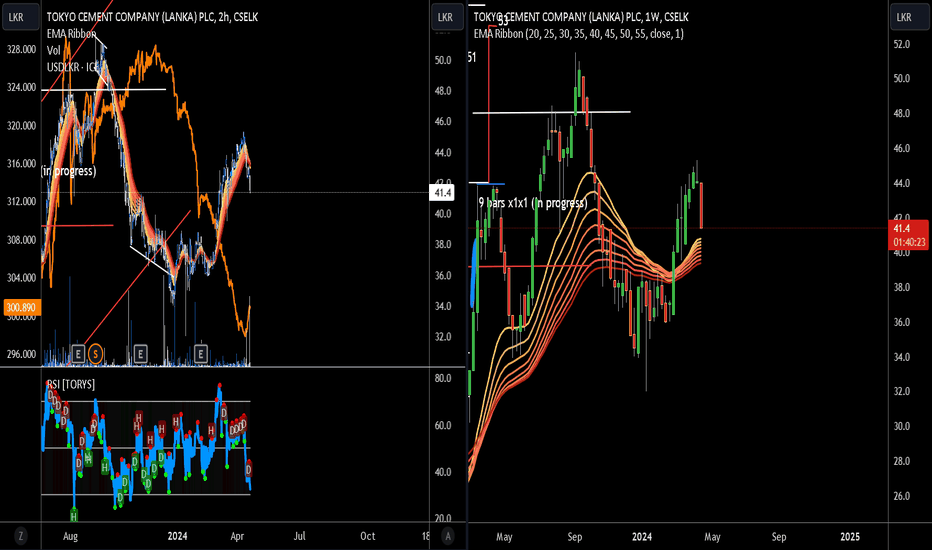Toggle the A auto-scale button on left chart

[x=448, y=536]
